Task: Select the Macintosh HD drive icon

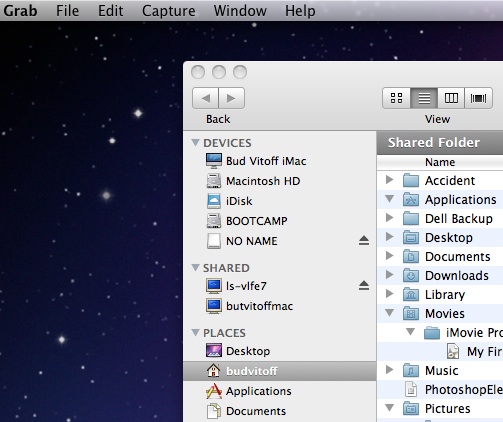Action: pyautogui.click(x=214, y=181)
